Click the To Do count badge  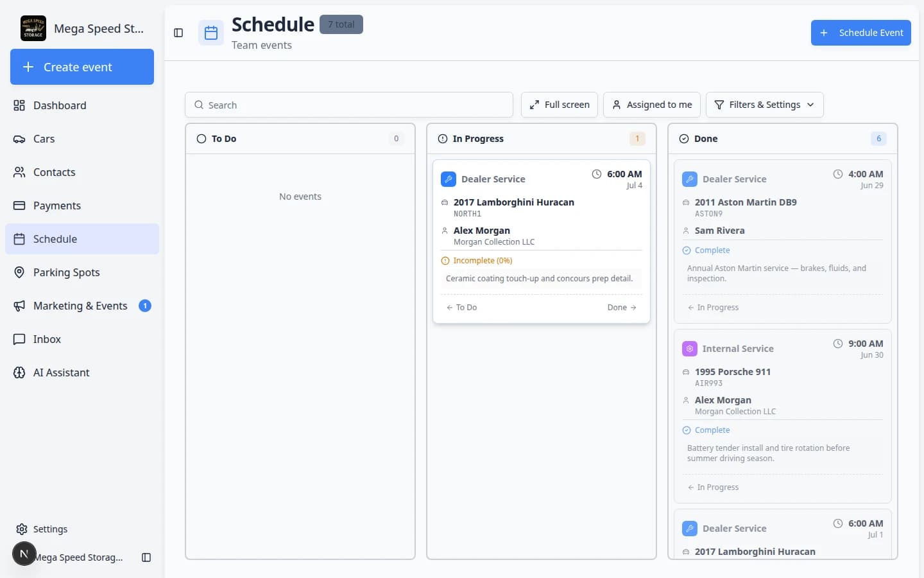(396, 139)
